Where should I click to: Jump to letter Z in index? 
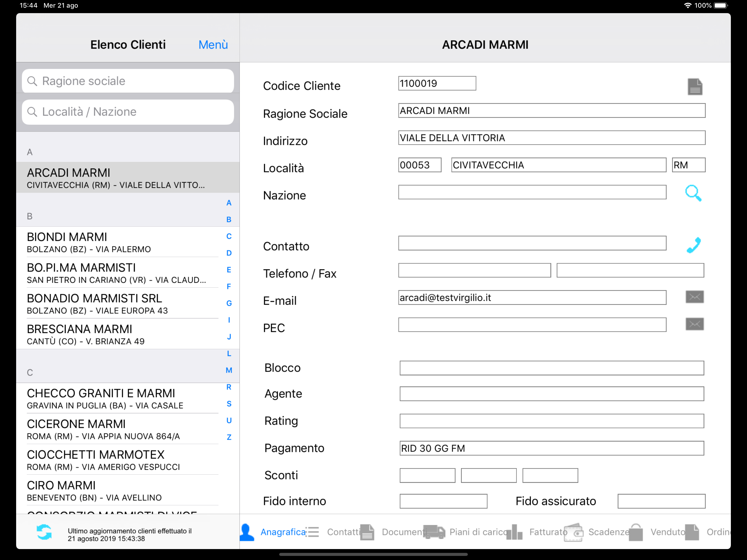point(229,437)
